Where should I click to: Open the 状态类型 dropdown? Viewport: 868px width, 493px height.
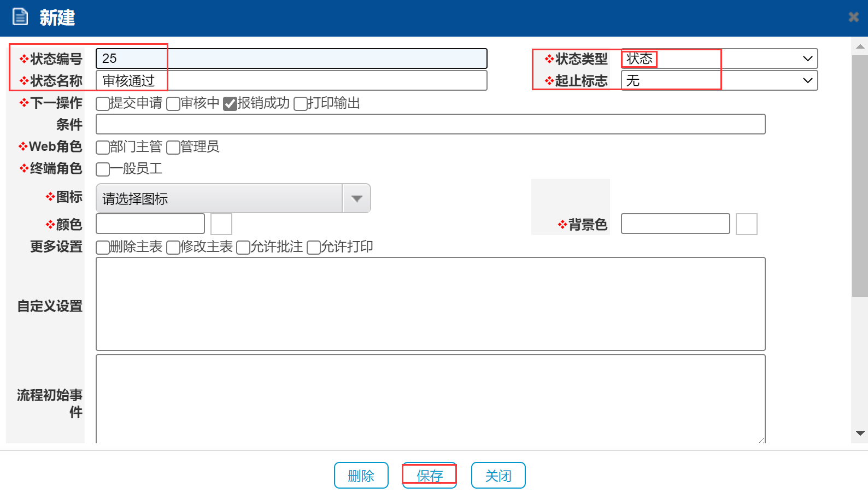719,58
